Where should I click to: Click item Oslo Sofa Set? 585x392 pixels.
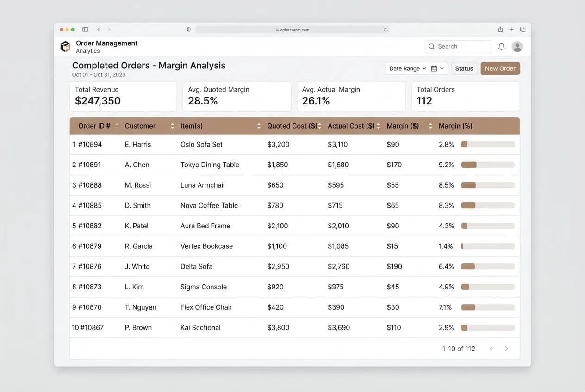tap(201, 144)
